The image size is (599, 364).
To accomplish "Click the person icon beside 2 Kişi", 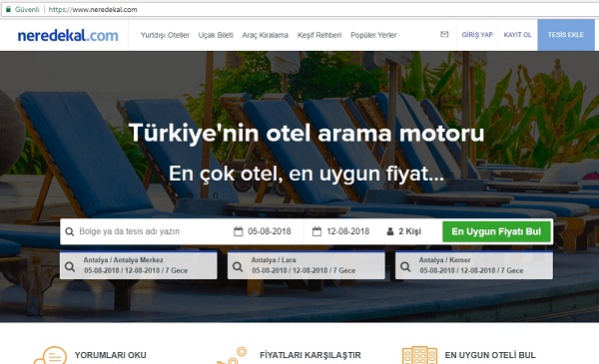I will click(x=390, y=231).
